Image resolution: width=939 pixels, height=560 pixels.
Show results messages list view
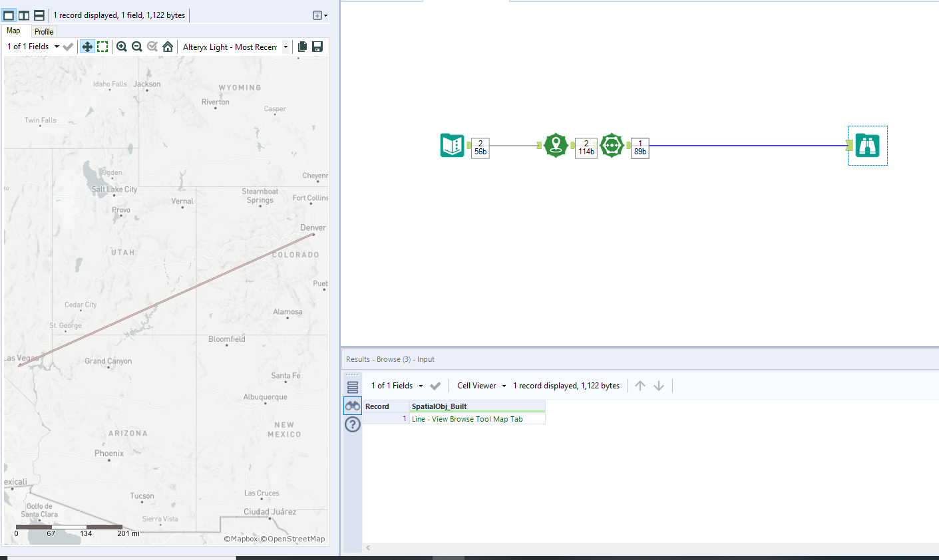pyautogui.click(x=353, y=386)
